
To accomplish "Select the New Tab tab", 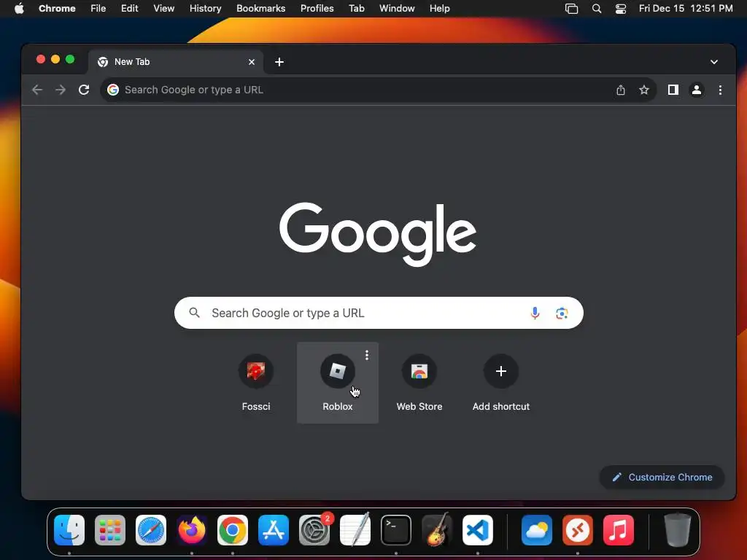I will click(175, 62).
